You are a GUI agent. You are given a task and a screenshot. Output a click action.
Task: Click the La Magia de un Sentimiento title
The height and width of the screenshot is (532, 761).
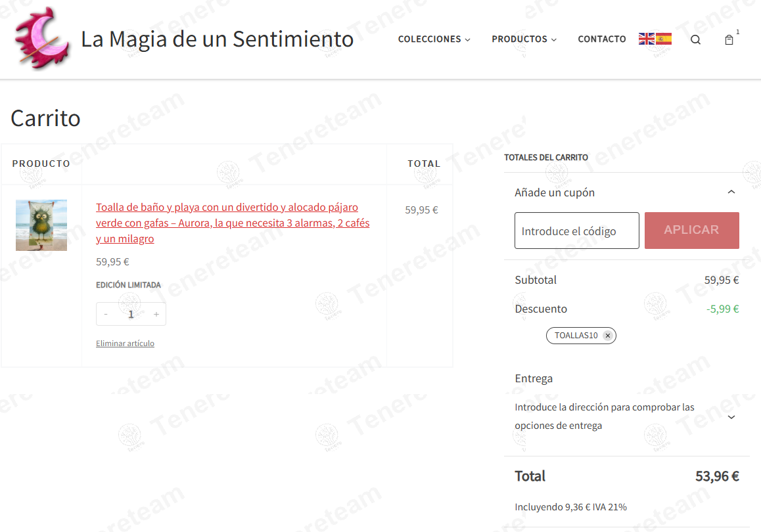[x=217, y=39]
